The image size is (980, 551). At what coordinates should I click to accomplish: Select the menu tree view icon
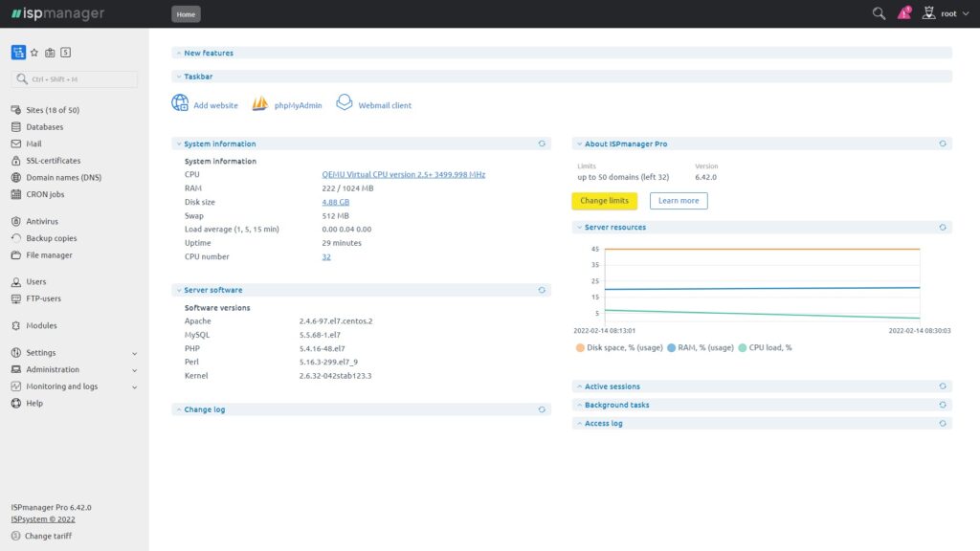(18, 53)
